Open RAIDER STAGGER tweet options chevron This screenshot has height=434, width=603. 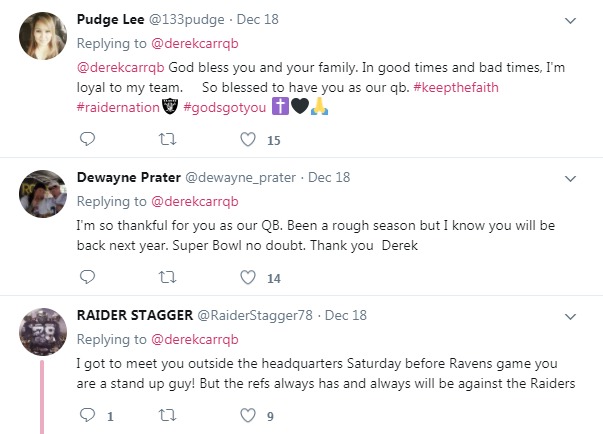click(x=570, y=316)
